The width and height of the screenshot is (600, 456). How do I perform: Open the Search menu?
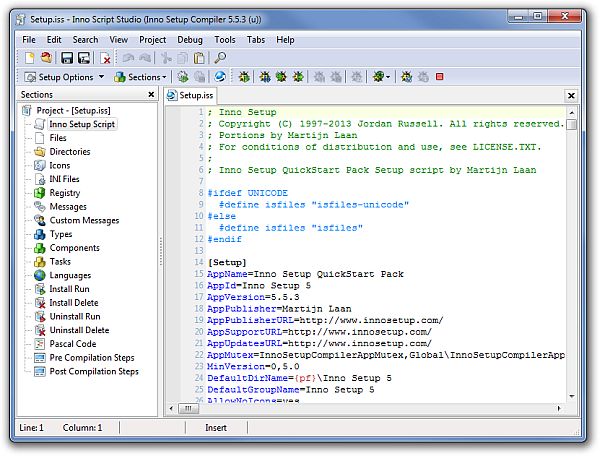click(x=85, y=40)
